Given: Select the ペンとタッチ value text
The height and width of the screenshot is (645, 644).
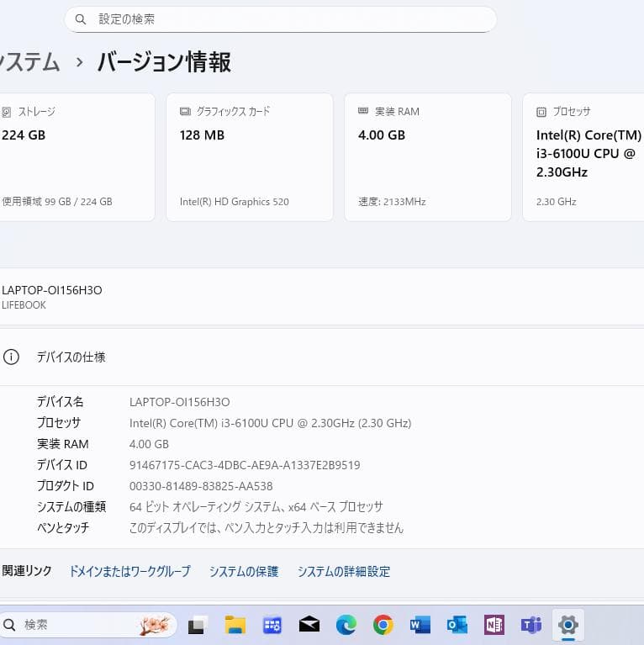Looking at the screenshot, I should tap(267, 528).
